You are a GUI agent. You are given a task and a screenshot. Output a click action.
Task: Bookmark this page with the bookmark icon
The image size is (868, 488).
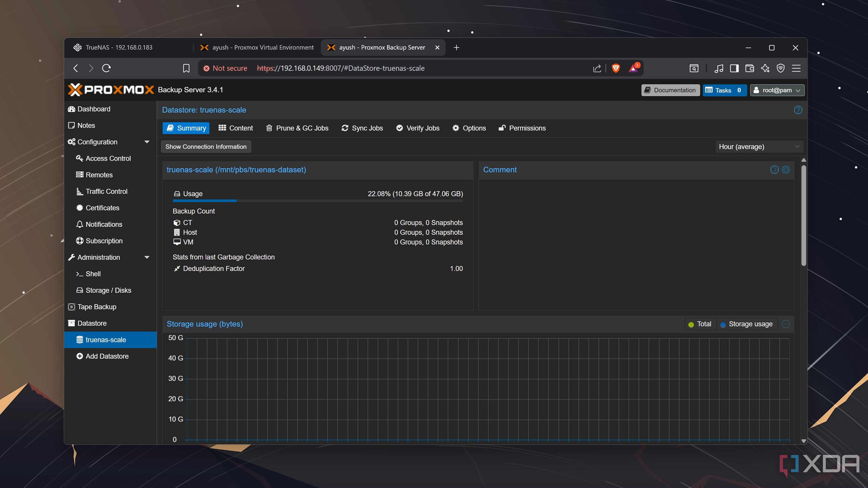186,68
